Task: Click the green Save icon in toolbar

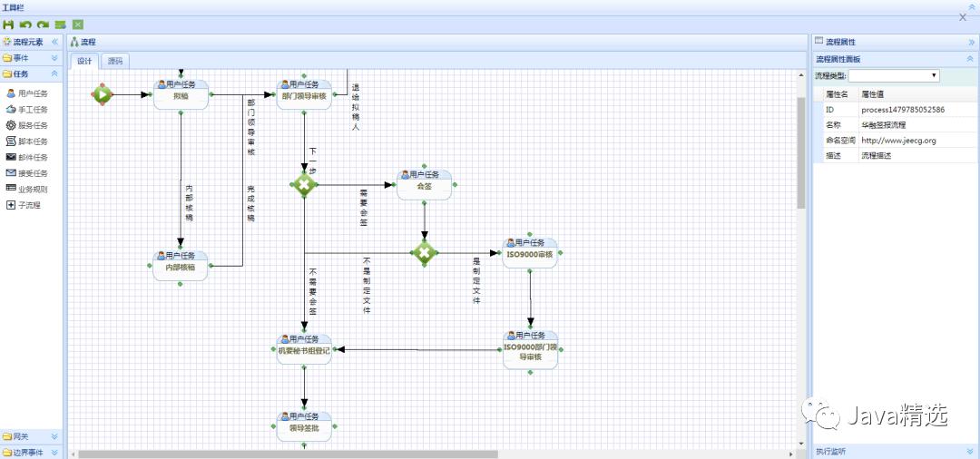Action: pos(8,24)
